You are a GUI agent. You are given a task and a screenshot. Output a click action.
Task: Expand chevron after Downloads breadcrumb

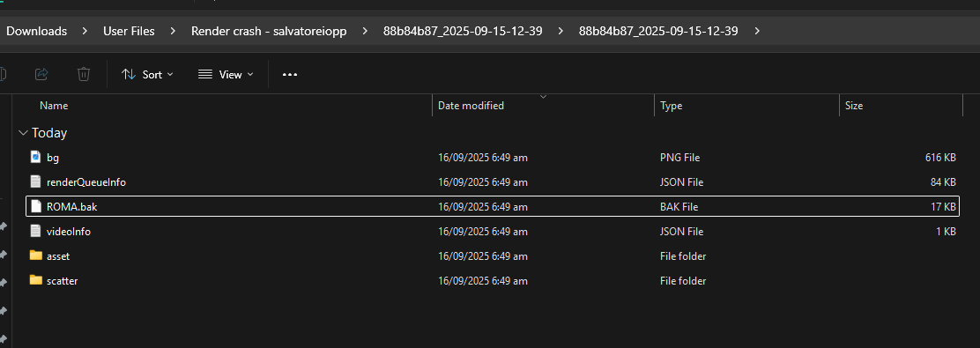pyautogui.click(x=85, y=31)
